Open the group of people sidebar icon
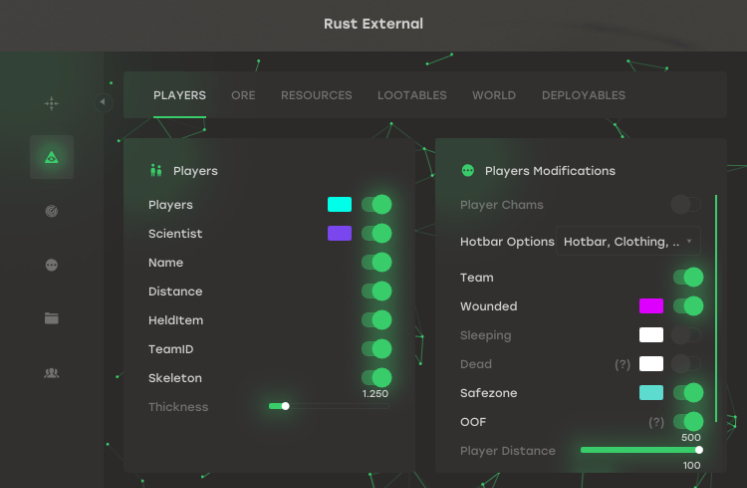Viewport: 747px width, 488px height. point(51,373)
